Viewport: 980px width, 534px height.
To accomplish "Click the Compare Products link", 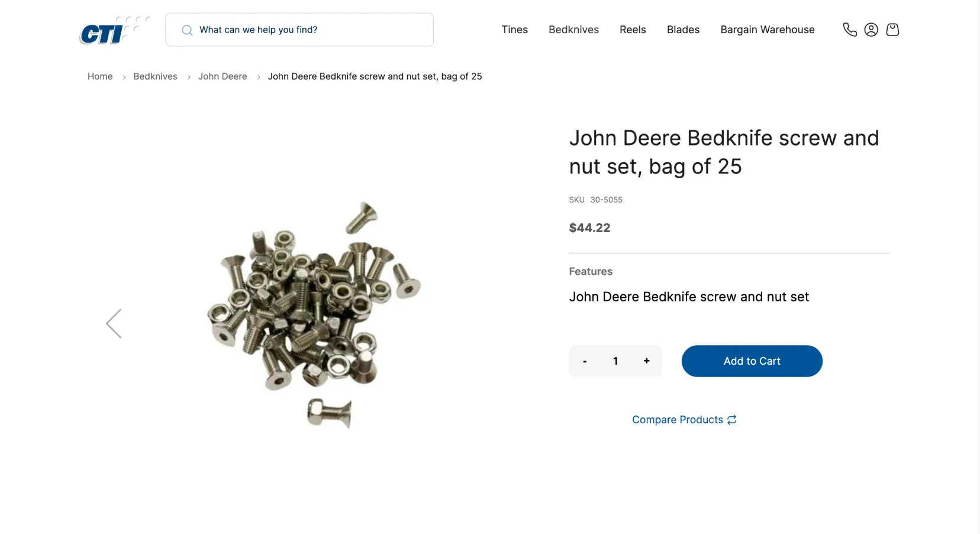I will (678, 420).
